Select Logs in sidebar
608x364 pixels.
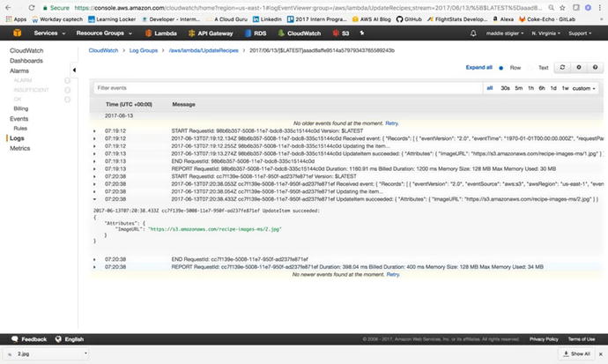(x=17, y=138)
